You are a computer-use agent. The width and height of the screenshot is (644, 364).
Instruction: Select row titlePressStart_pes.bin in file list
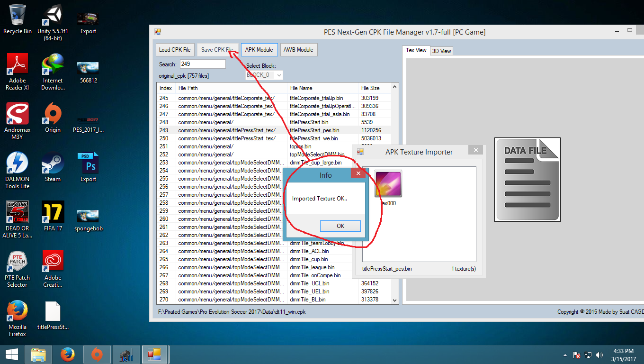tap(274, 130)
